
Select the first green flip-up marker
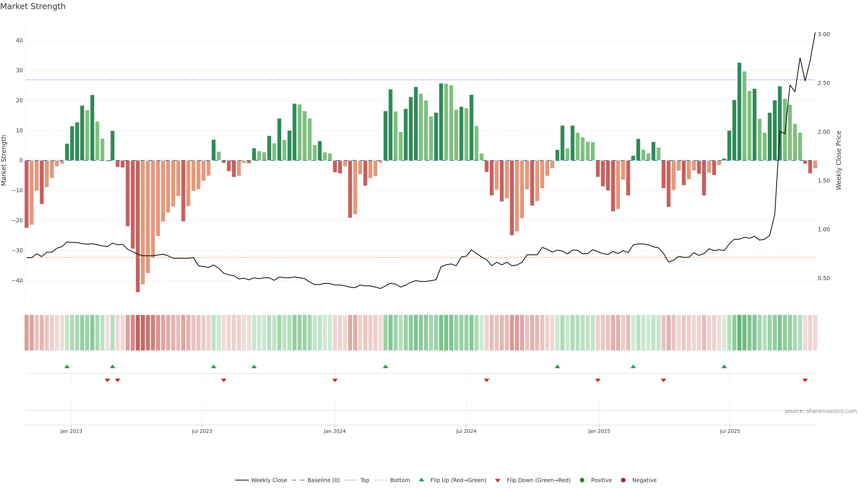(x=67, y=366)
